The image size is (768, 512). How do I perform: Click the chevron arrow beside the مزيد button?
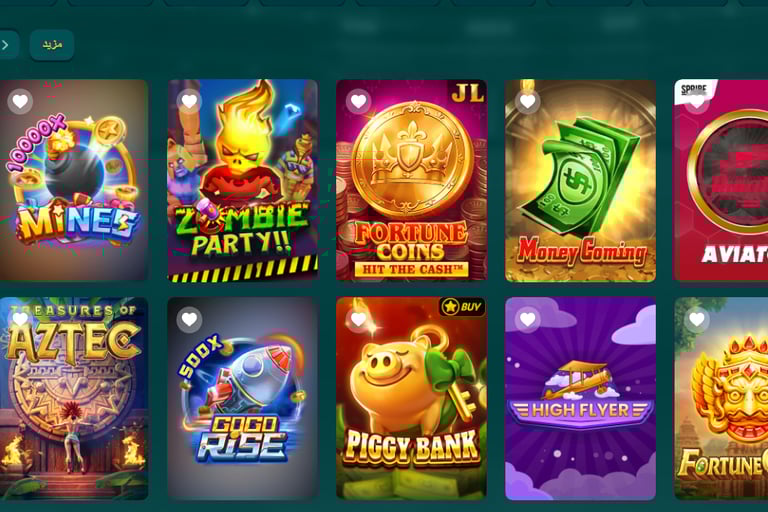(6, 45)
